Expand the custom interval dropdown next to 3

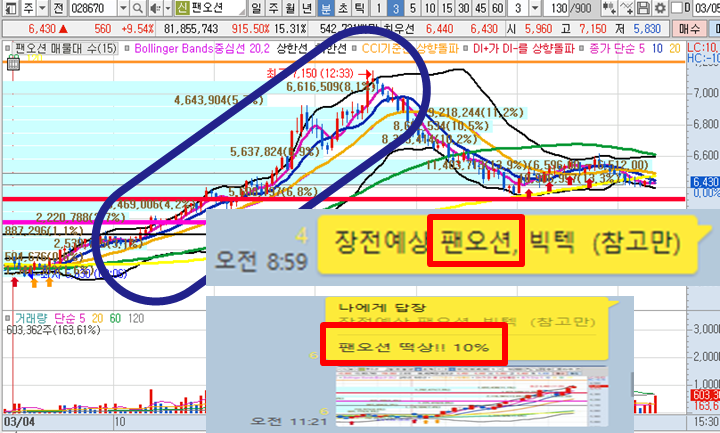coord(535,8)
